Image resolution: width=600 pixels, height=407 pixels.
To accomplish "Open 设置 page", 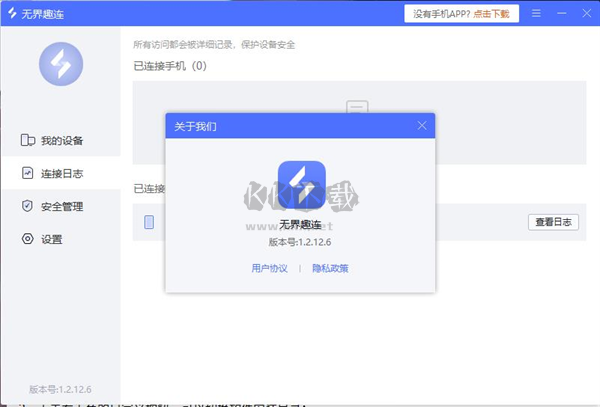I will coord(60,239).
